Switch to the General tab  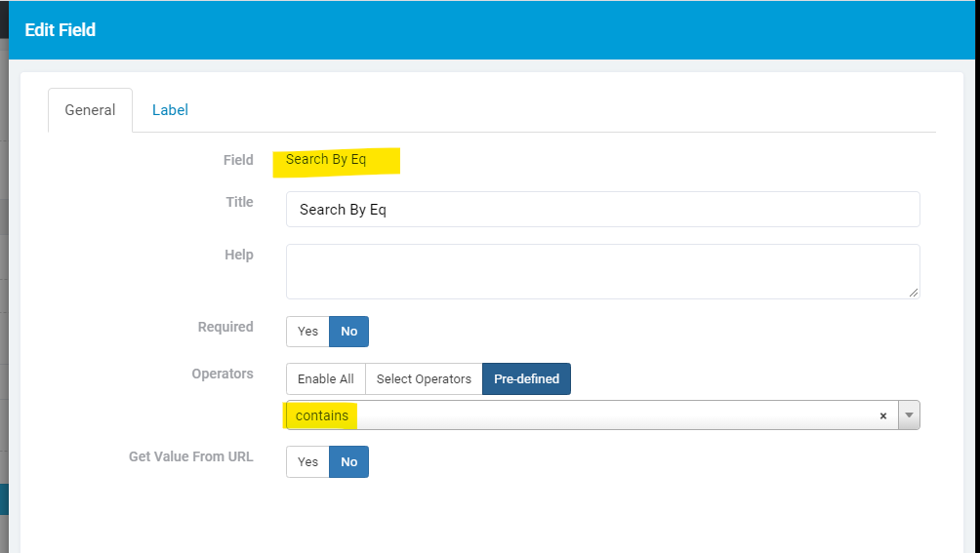click(x=90, y=110)
